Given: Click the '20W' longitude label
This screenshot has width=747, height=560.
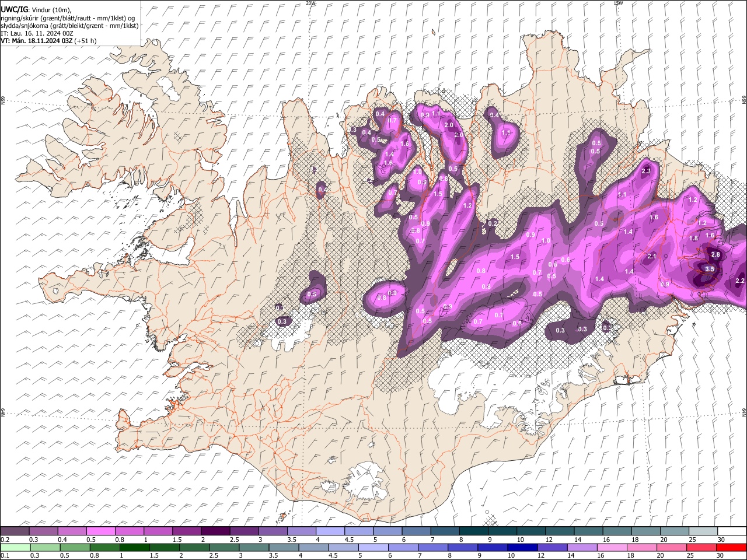Looking at the screenshot, I should tap(310, 3).
